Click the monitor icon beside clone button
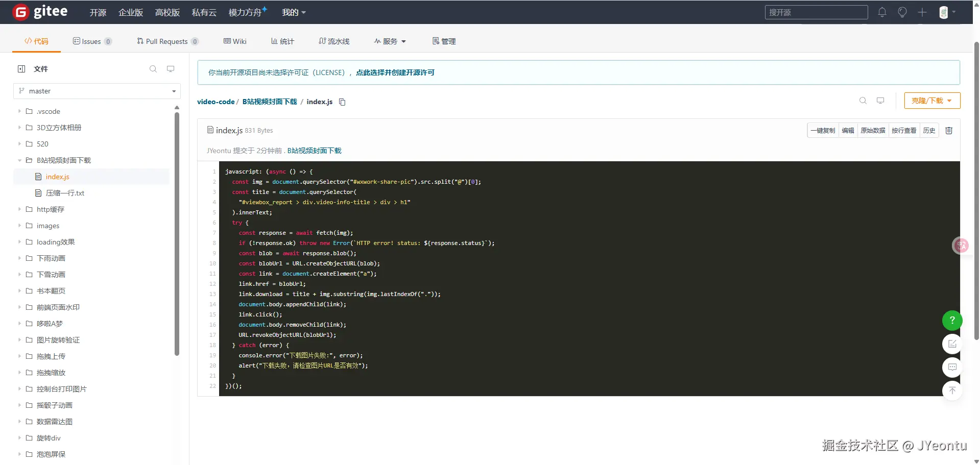Screen dimensions: 980x465 880,101
